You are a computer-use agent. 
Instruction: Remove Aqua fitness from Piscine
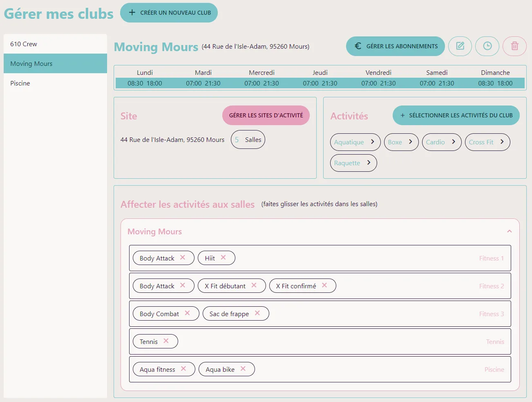click(x=183, y=369)
